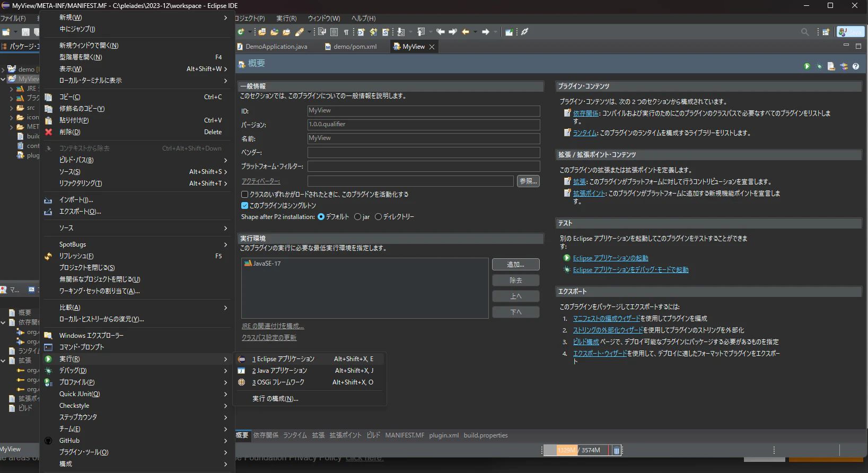868x473 pixels.
Task: Click the ID text field
Action: tap(424, 111)
